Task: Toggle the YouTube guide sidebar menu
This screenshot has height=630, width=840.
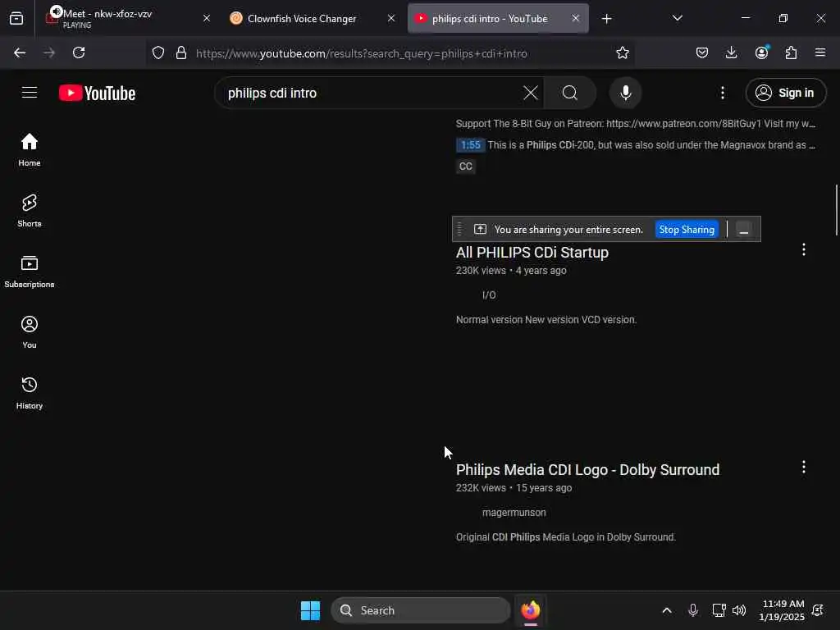Action: coord(30,93)
